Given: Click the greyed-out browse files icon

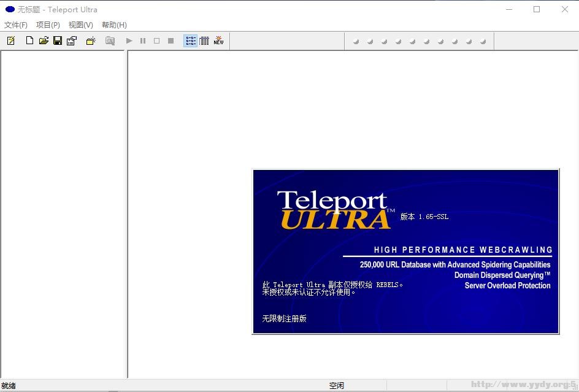Looking at the screenshot, I should (110, 40).
